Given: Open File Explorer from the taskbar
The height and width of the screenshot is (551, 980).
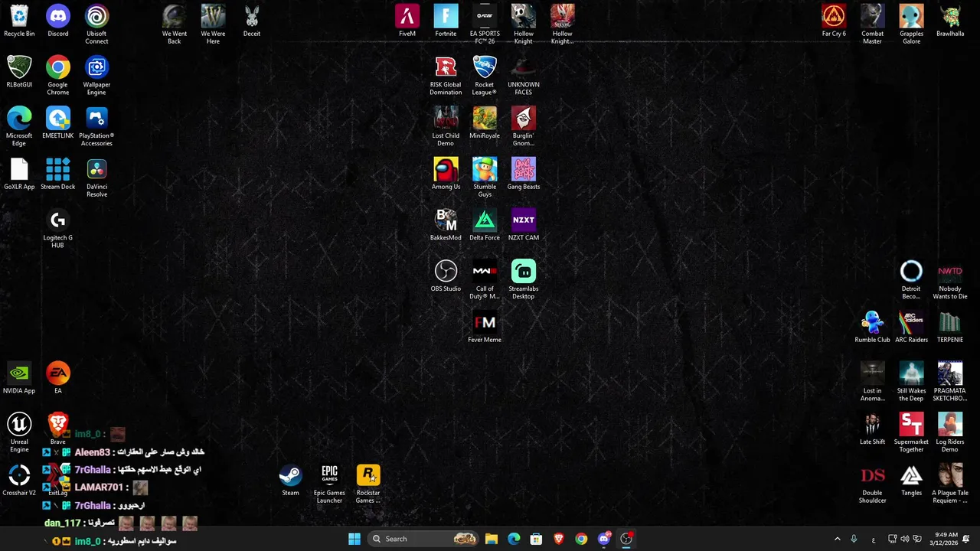Looking at the screenshot, I should pyautogui.click(x=492, y=539).
